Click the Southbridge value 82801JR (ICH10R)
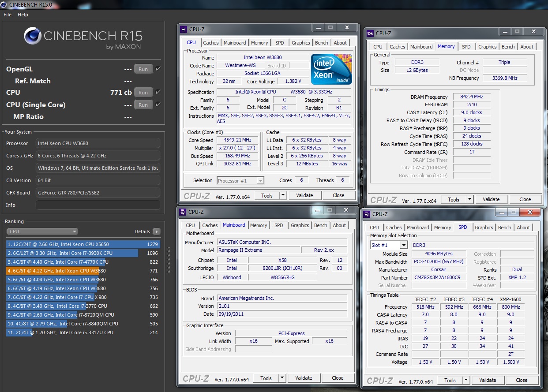This screenshot has width=548, height=392. click(x=282, y=268)
